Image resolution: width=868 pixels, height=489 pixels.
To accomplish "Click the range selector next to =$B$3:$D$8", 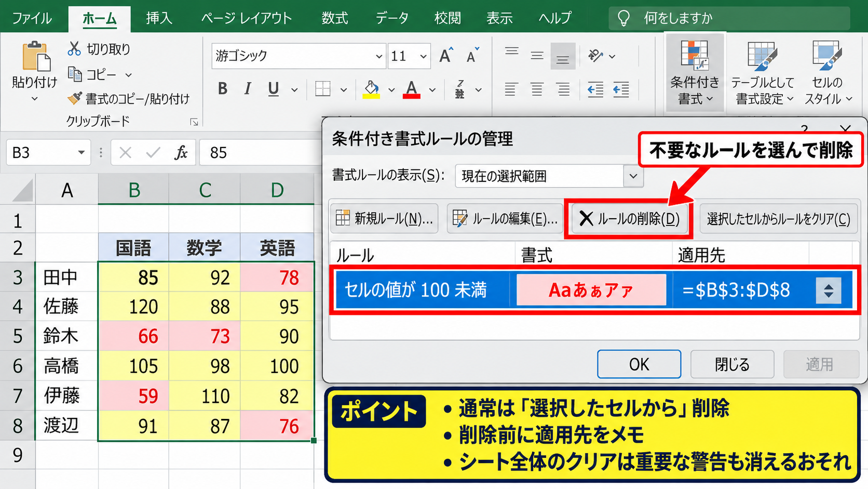I will [828, 290].
